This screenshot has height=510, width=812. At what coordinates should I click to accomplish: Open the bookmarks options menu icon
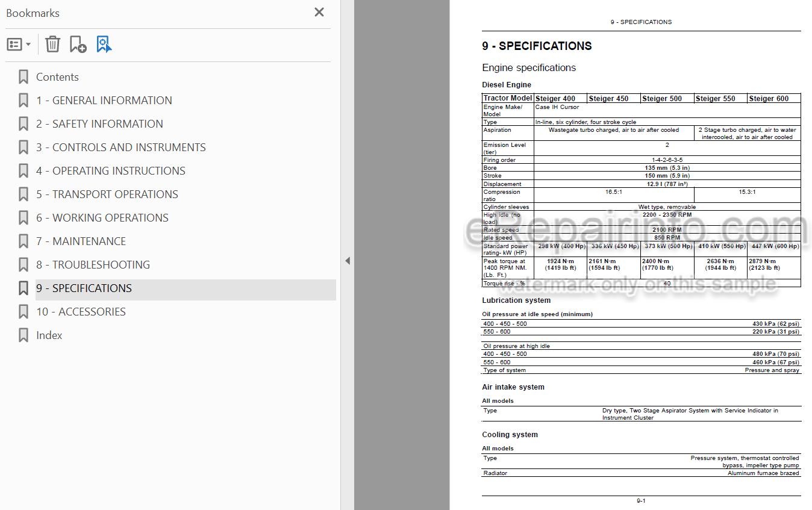pyautogui.click(x=14, y=45)
